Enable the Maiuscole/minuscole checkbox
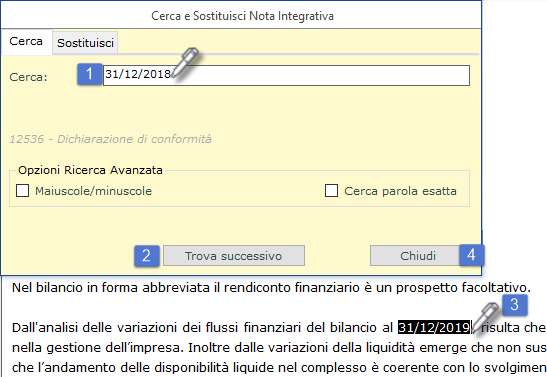 22,191
